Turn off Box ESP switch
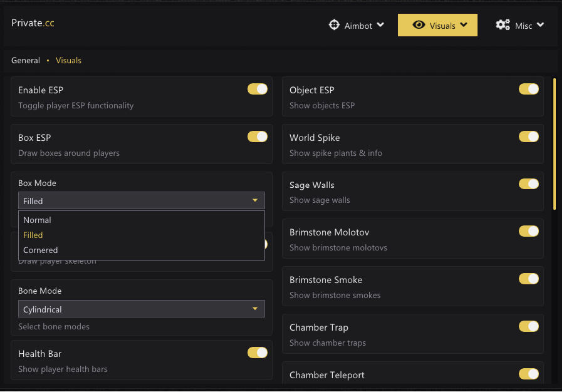Image resolution: width=564 pixels, height=392 pixels. click(x=258, y=137)
